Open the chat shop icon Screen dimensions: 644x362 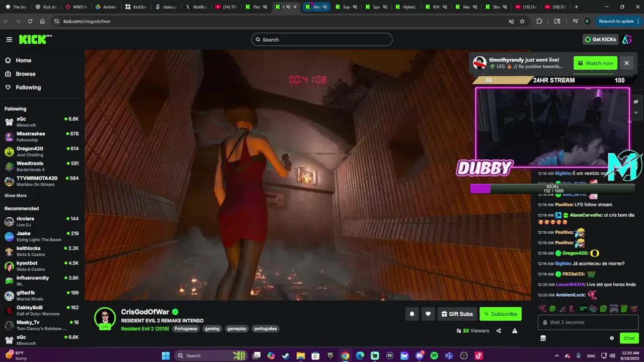543,338
